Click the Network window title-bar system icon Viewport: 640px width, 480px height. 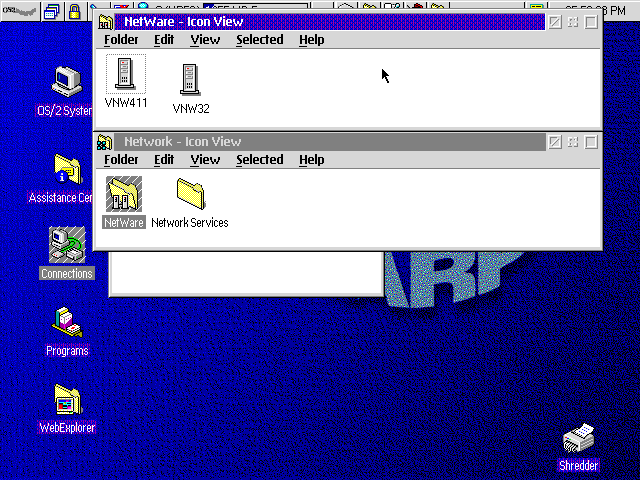pyautogui.click(x=104, y=142)
